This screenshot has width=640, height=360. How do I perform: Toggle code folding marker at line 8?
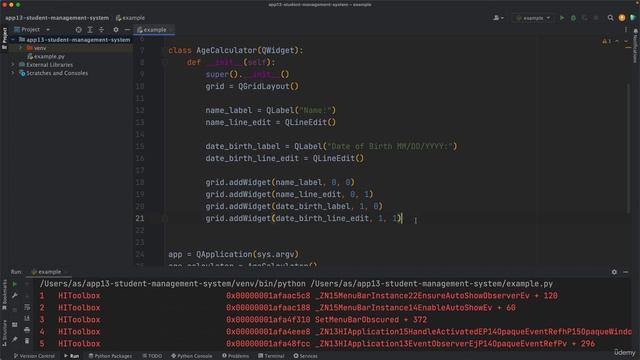(165, 62)
